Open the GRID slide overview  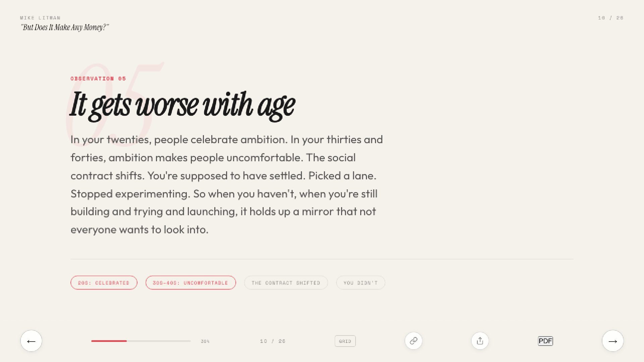point(345,341)
